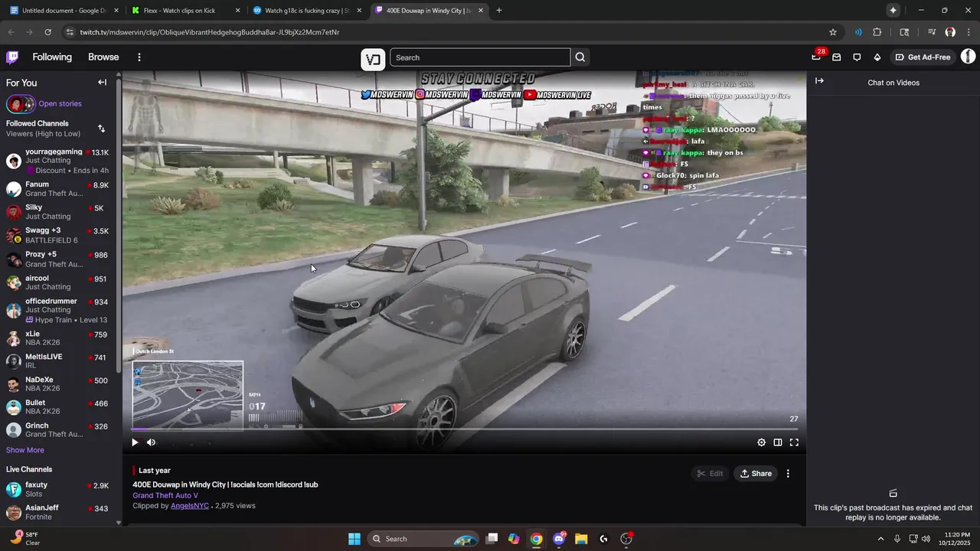Open the Following page
The height and width of the screenshot is (551, 980).
click(52, 57)
